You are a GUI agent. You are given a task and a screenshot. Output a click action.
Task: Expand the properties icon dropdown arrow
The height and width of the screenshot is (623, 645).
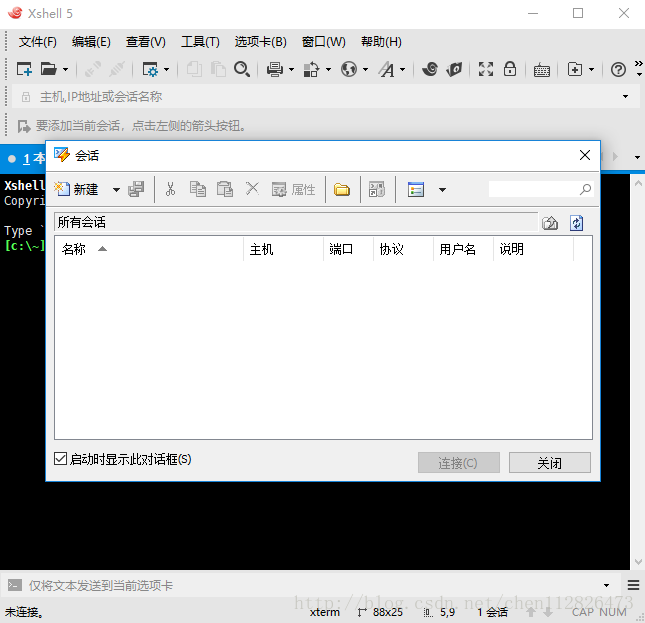(167, 69)
